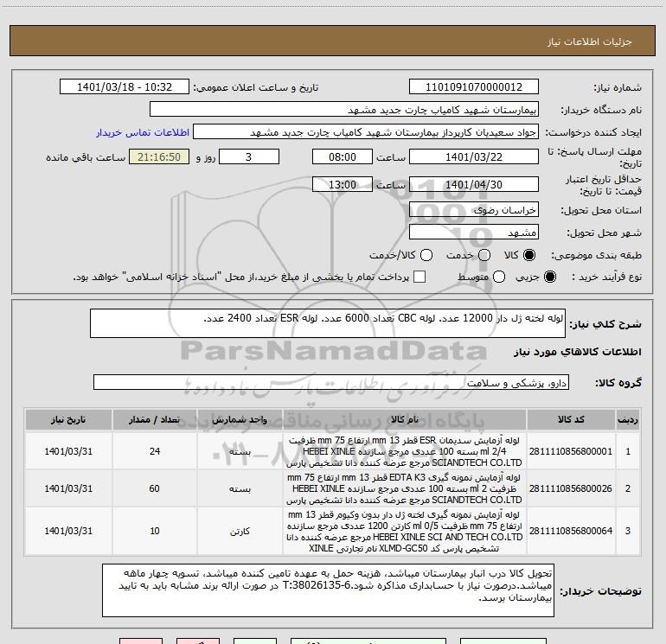This screenshot has height=644, width=666.
Task: Click the delivery city field مشهد
Action: 474,233
